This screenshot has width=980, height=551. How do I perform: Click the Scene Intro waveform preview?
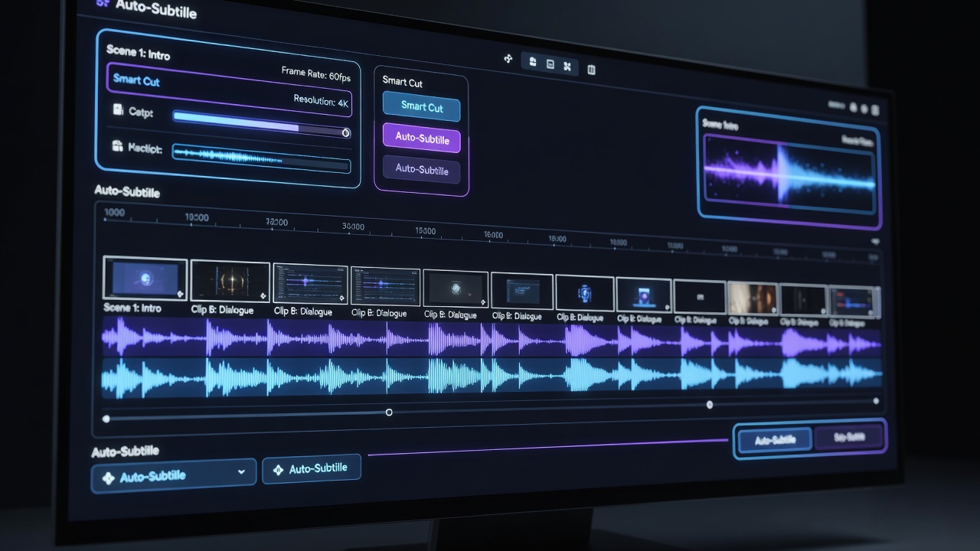[788, 174]
